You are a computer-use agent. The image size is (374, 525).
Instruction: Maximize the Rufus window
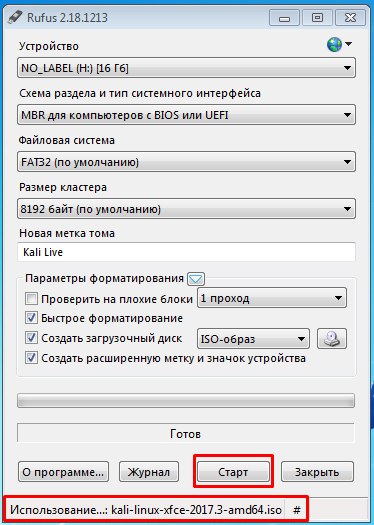[317, 17]
